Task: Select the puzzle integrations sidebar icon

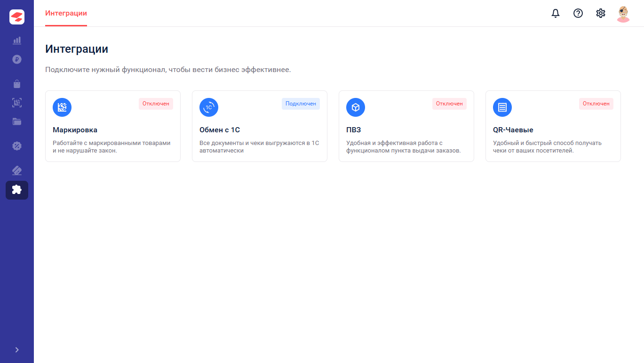Action: coord(17,190)
